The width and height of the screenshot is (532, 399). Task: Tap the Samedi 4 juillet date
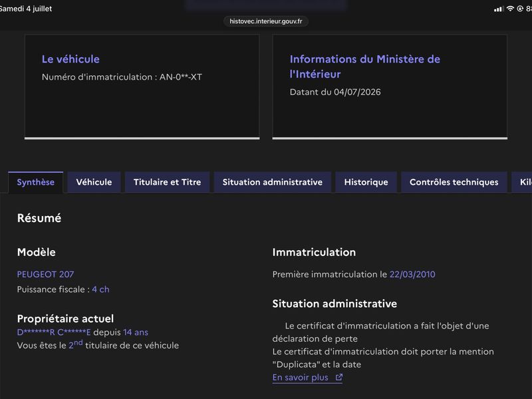point(26,9)
